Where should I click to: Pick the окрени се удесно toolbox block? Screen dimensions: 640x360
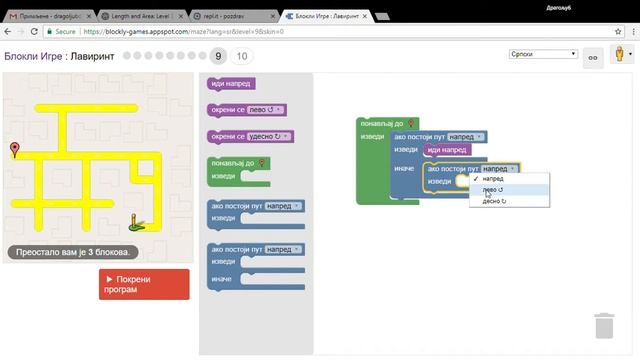[x=250, y=136]
